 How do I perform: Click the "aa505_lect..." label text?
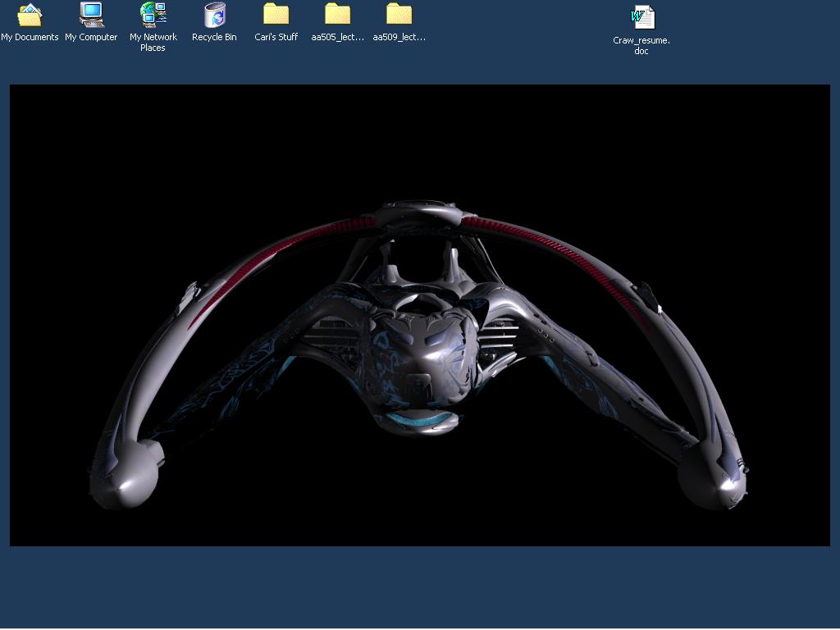pyautogui.click(x=337, y=37)
